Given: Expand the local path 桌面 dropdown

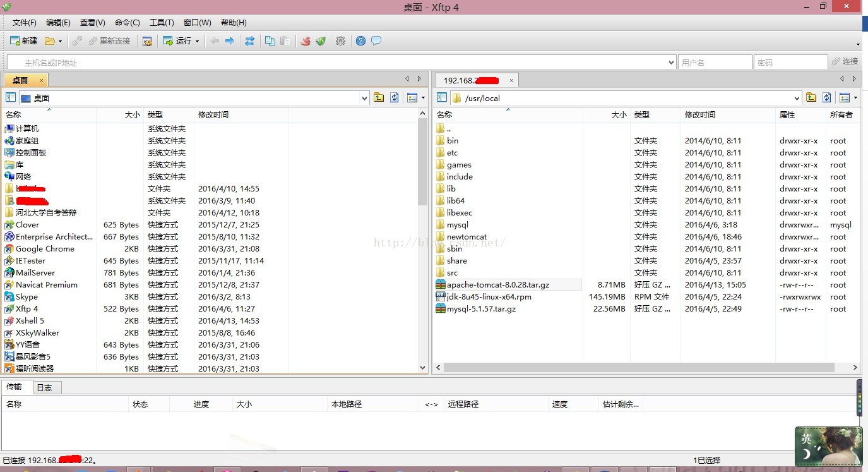Looking at the screenshot, I should (364, 98).
